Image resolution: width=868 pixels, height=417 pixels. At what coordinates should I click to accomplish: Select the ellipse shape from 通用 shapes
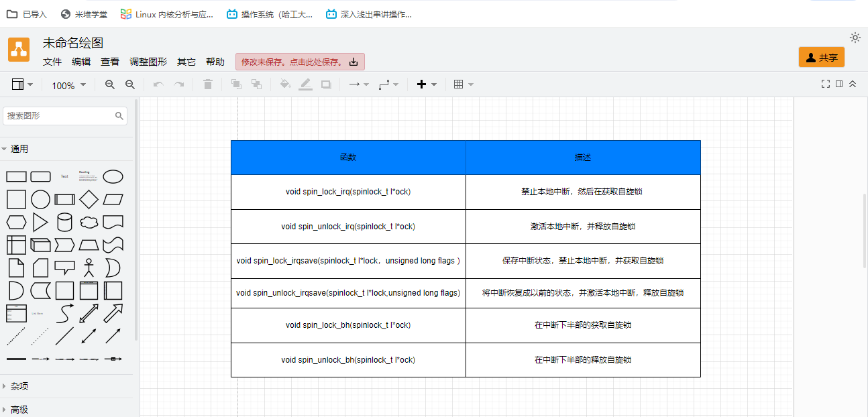click(113, 176)
